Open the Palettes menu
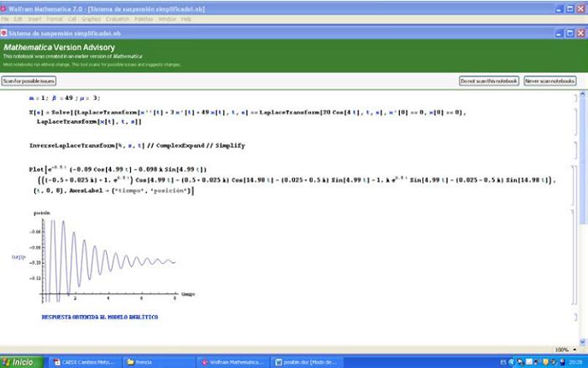The image size is (588, 368). point(144,19)
